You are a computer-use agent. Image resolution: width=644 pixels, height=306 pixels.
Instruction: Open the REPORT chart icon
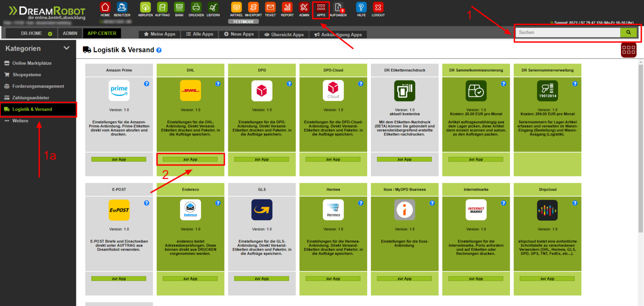coord(287,7)
